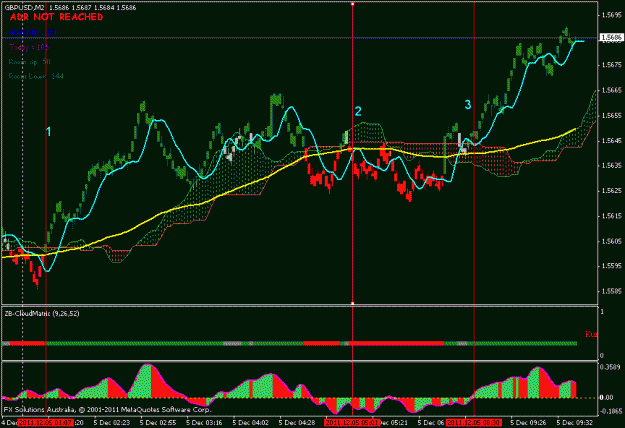Viewport: 625px width, 428px height.
Task: Click the 1.5645 price axis label
Action: coord(611,141)
